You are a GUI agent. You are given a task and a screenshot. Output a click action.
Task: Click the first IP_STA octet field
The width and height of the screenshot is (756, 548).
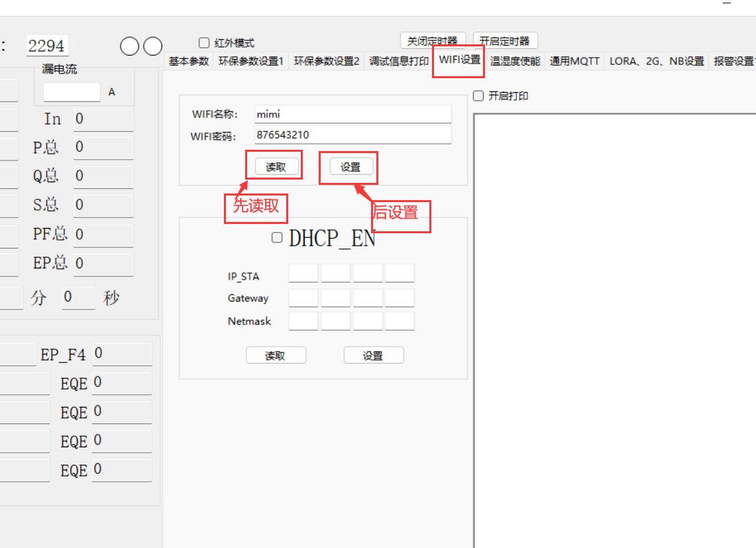[303, 274]
